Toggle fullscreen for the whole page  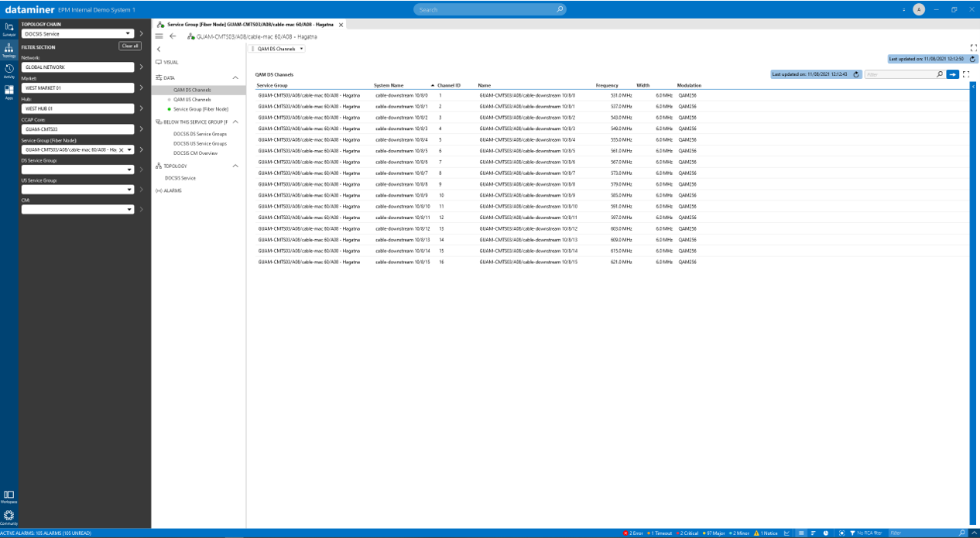(974, 48)
